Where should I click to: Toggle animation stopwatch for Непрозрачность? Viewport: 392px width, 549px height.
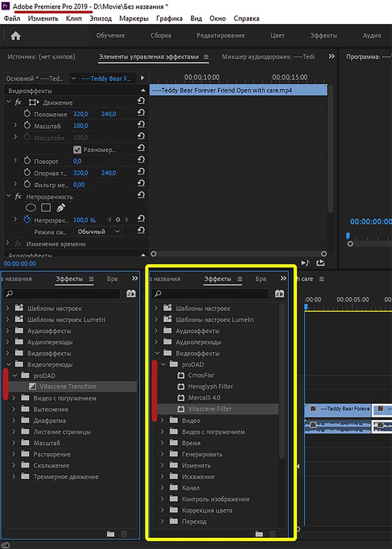click(27, 220)
